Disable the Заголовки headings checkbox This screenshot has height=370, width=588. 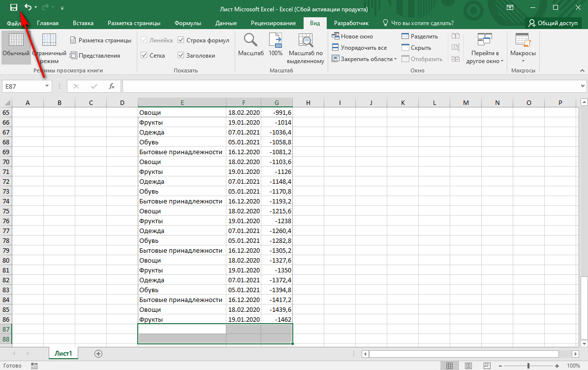coord(181,56)
